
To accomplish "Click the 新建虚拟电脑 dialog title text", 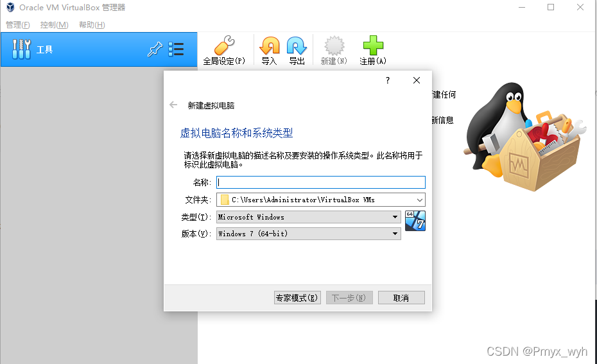I will click(211, 105).
